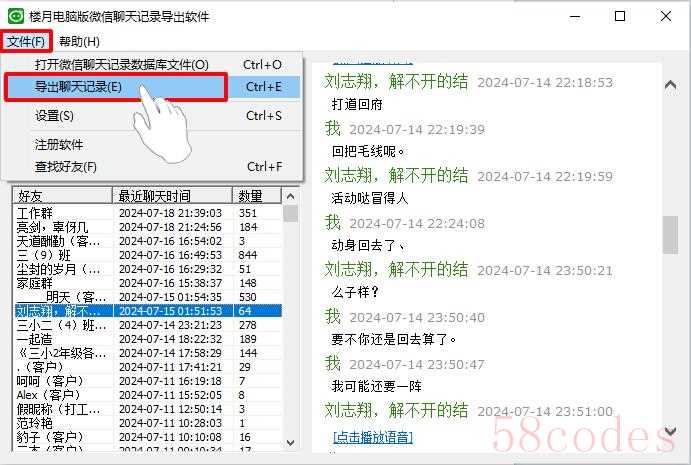Click the timestamp 2024-07-14 22:18:53
Screen dimensions: 691x465
pos(545,83)
